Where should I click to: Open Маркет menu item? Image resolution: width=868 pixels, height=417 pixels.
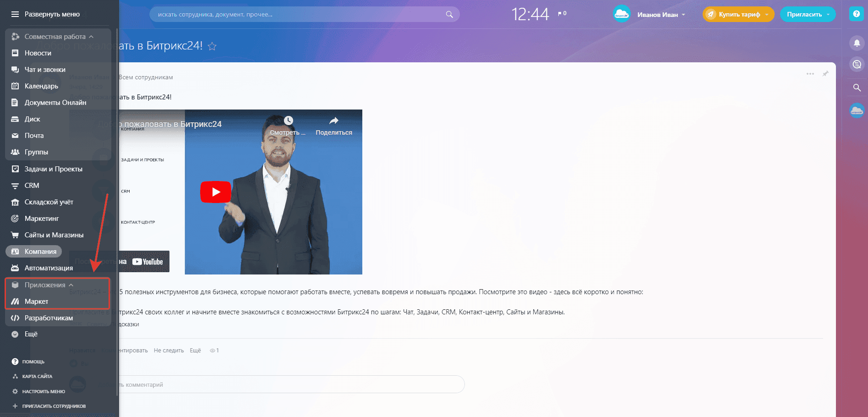pyautogui.click(x=36, y=302)
